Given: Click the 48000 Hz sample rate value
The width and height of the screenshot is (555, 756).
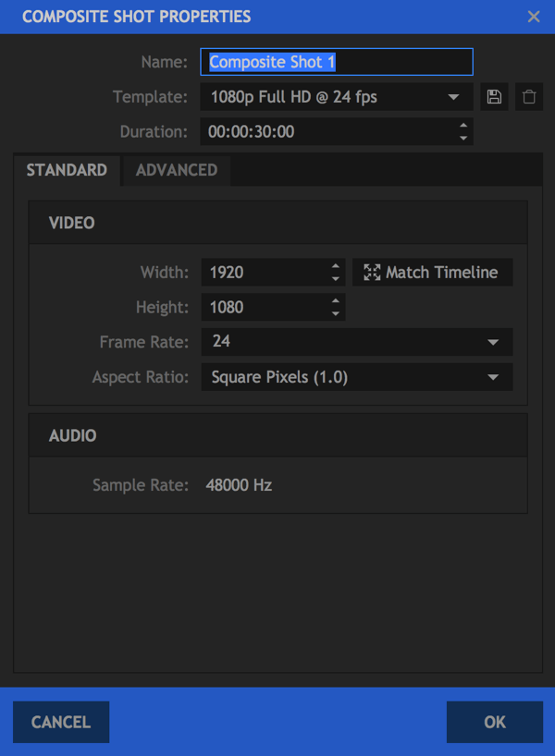Looking at the screenshot, I should pyautogui.click(x=239, y=485).
